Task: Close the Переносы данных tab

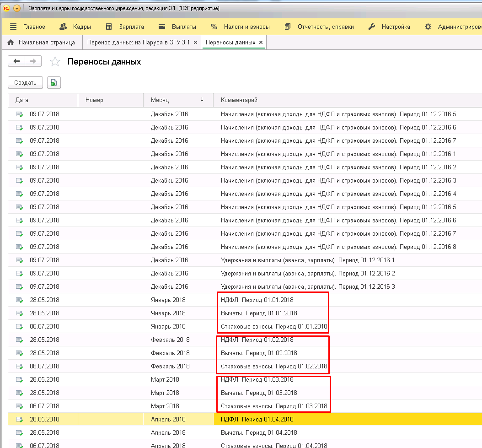Action: coord(261,43)
